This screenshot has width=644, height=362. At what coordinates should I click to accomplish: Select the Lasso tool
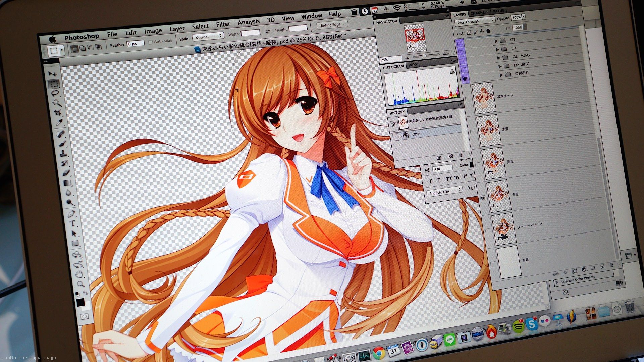[x=55, y=93]
